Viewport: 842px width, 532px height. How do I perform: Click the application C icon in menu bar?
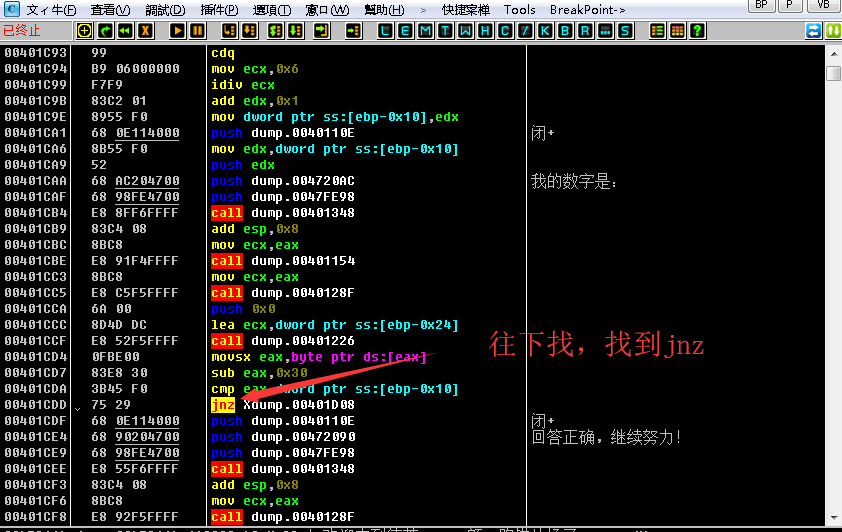click(x=12, y=9)
